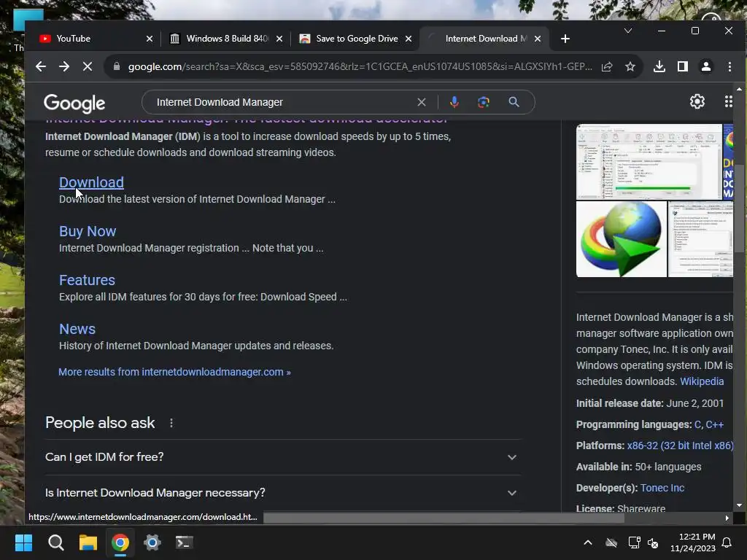Open File Explorer from taskbar
The width and height of the screenshot is (747, 560).
[88, 542]
